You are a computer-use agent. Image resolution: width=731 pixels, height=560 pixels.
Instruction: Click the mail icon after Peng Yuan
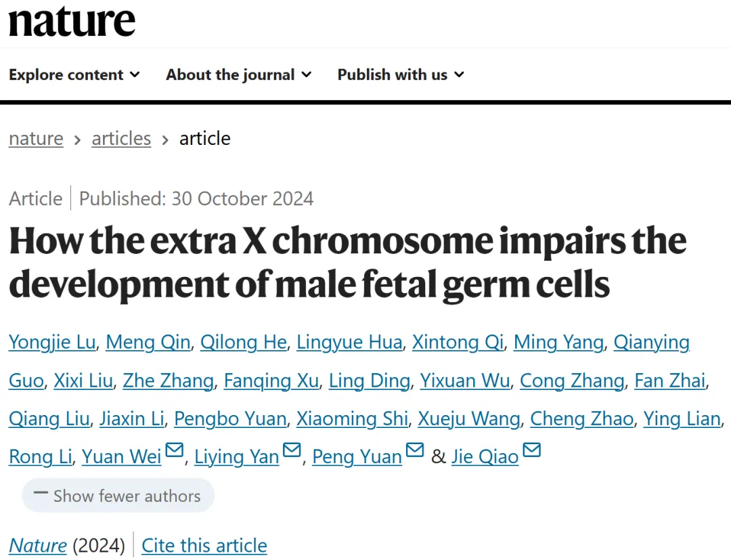coord(415,450)
